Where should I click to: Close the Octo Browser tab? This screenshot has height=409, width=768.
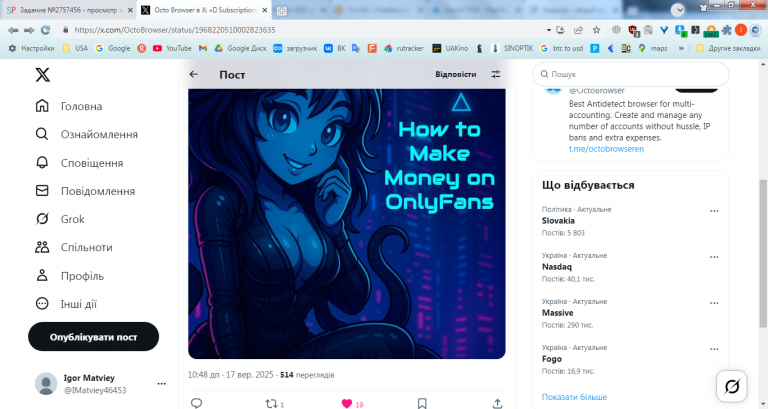click(264, 10)
